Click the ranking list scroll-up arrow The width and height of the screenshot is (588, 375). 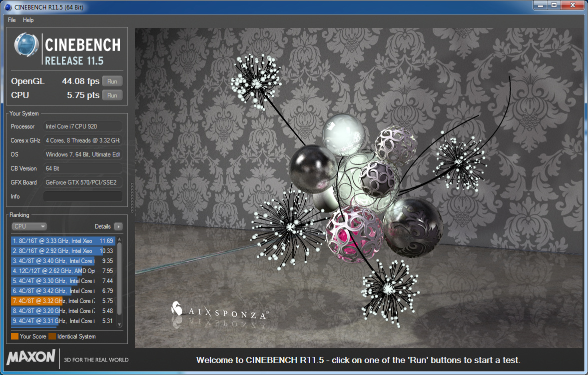pyautogui.click(x=119, y=239)
